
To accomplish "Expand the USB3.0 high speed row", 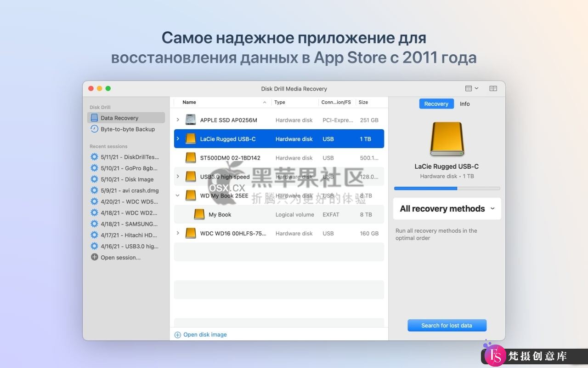I will [178, 177].
